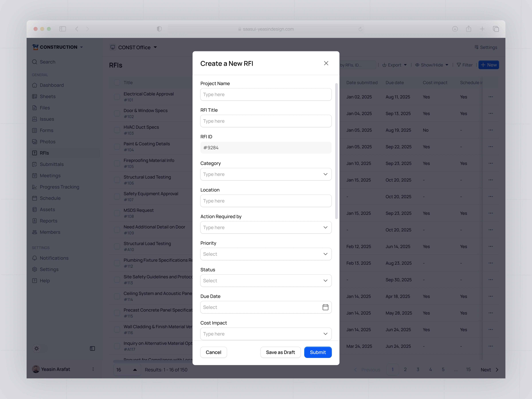This screenshot has height=399, width=532.
Task: Open Yeasin Arafat's three-dot user menu
Action: (93, 369)
